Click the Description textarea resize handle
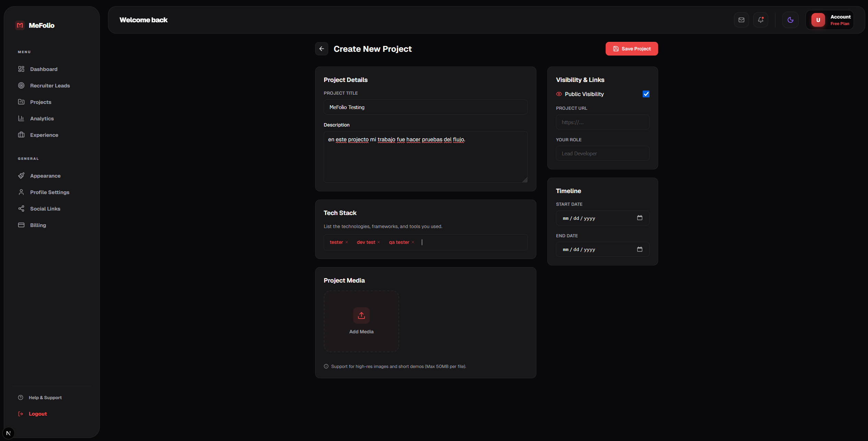Viewport: 868px width, 441px height. tap(525, 180)
